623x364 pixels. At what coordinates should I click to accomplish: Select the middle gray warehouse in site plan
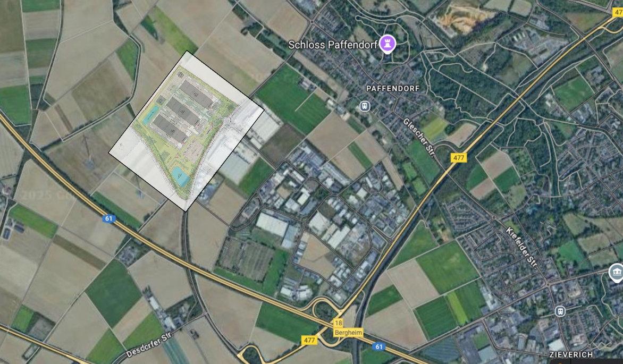pyautogui.click(x=183, y=112)
